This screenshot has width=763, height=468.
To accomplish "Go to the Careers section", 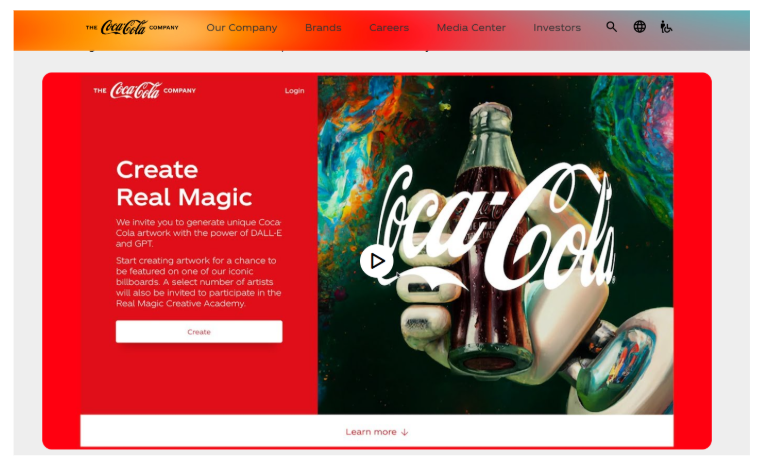I will [389, 28].
